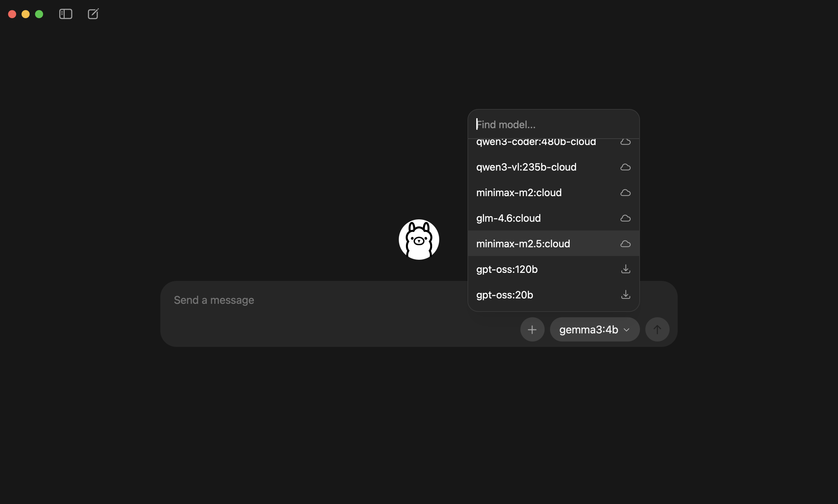Focus the Find model search field

tap(553, 124)
